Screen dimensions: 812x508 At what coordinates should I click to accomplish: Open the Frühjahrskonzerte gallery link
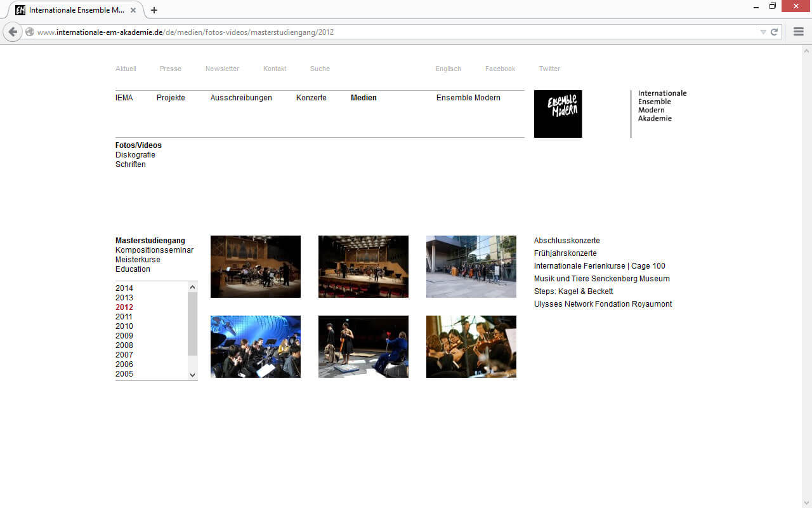[x=565, y=253]
